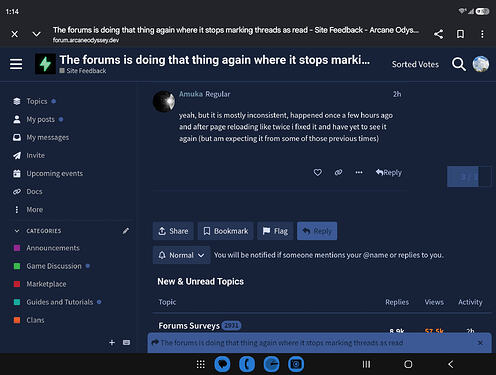Screen dimensions: 496x375
Task: Copy link to Amuka's post
Action: click(x=338, y=172)
